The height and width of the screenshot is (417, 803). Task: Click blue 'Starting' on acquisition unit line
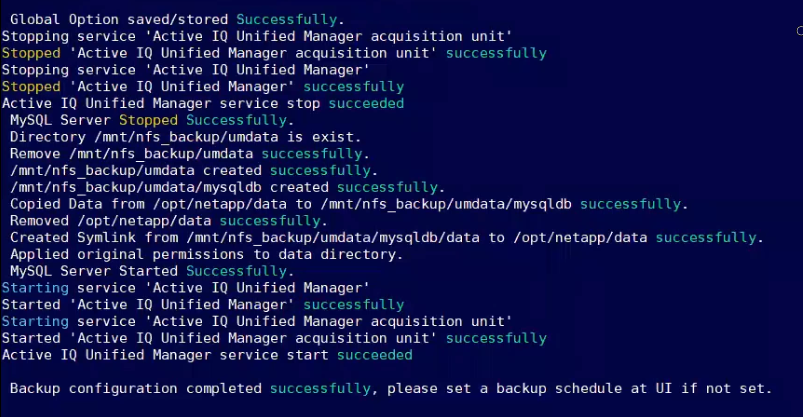tap(35, 321)
